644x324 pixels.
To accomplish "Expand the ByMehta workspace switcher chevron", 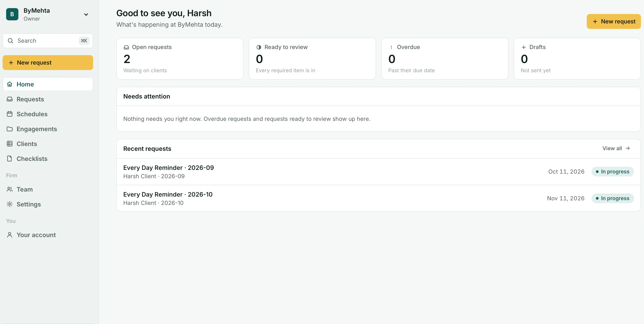I will pos(86,14).
